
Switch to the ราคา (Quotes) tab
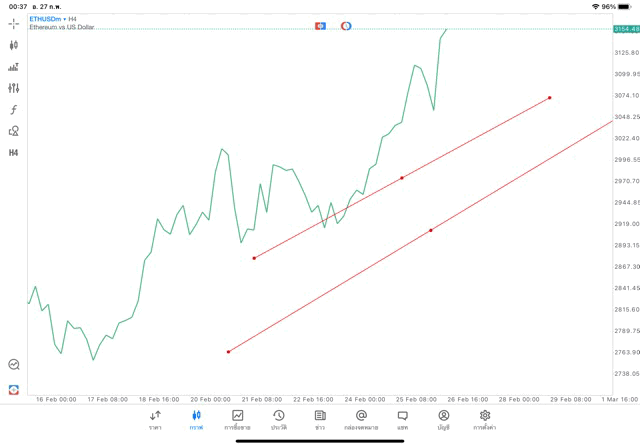(x=155, y=420)
